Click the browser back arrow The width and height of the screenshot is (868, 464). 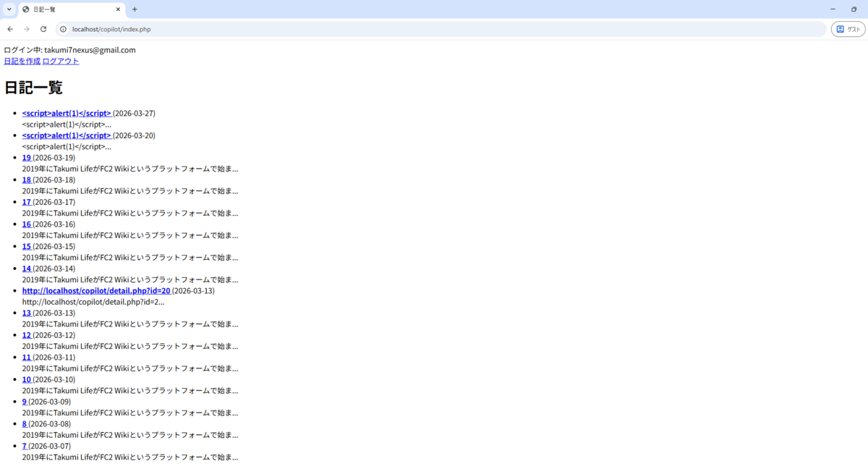pyautogui.click(x=10, y=29)
